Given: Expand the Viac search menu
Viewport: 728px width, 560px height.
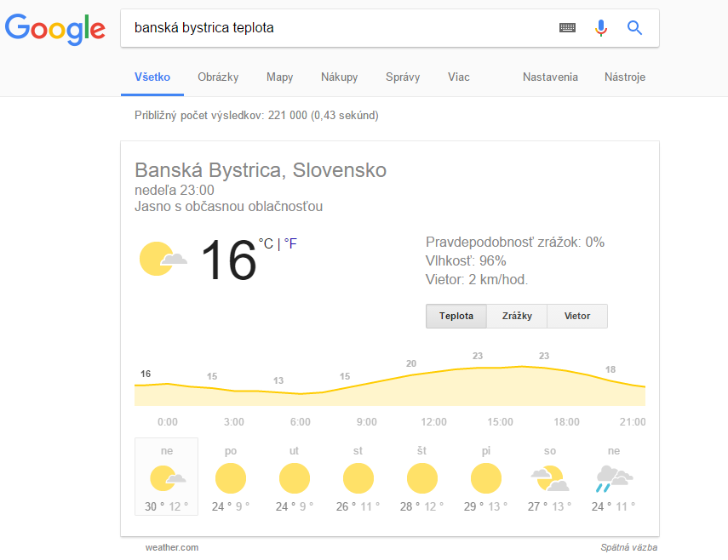Looking at the screenshot, I should pyautogui.click(x=459, y=77).
